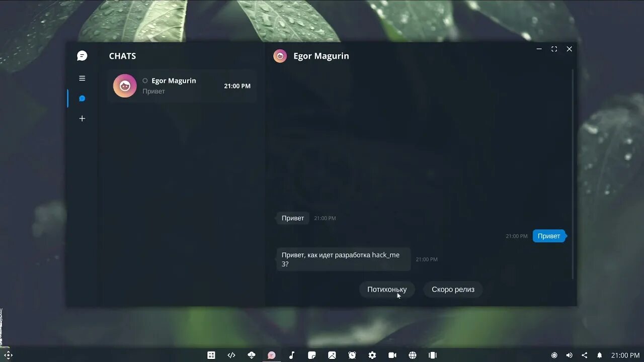
Task: Click the conversation scrollbar
Action: [x=573, y=174]
